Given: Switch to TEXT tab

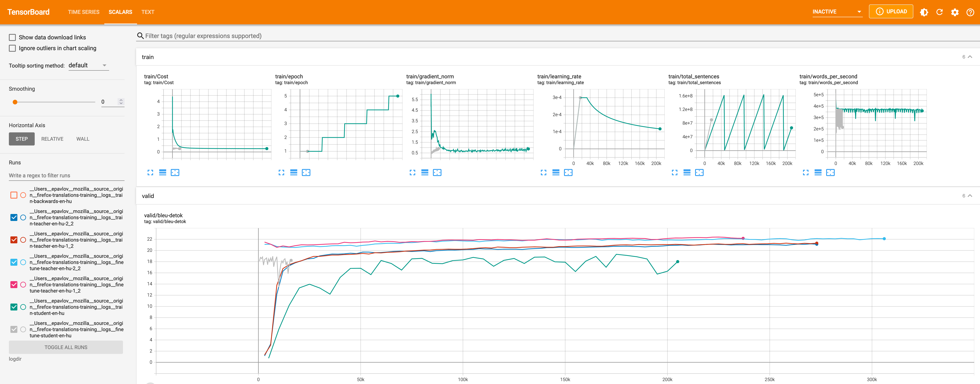Looking at the screenshot, I should tap(148, 12).
